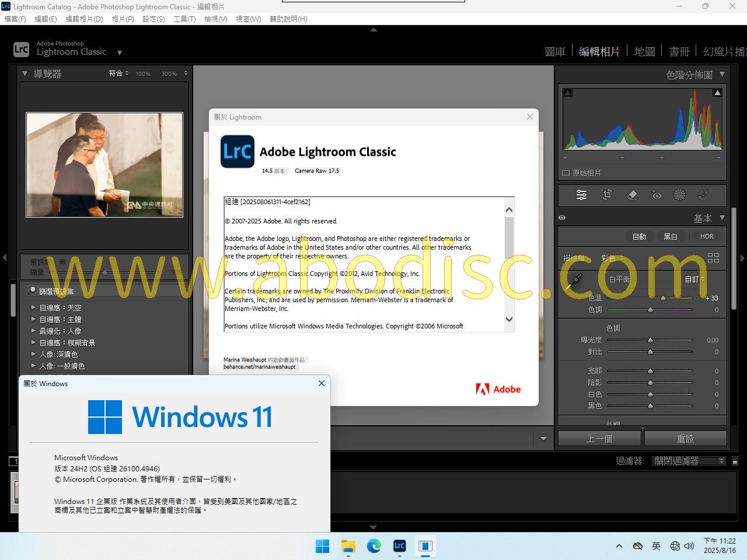Expand preset group 自適應：模糊背景

[x=33, y=342]
